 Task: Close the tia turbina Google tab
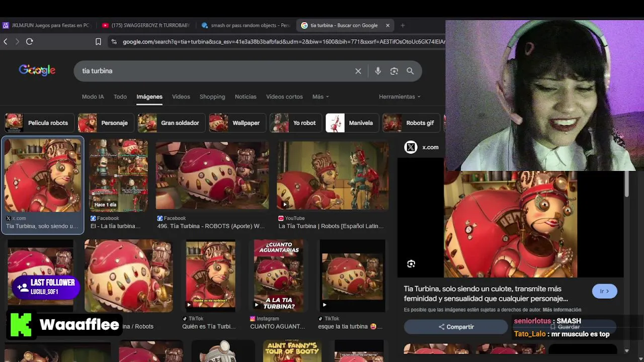click(x=388, y=25)
